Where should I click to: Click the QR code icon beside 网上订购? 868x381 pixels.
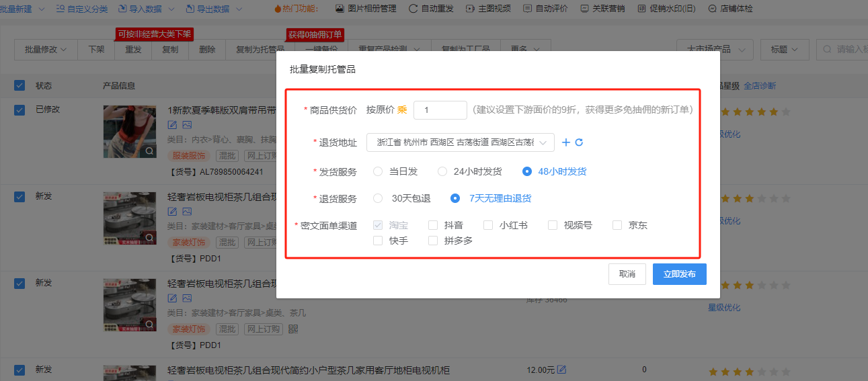pos(292,329)
